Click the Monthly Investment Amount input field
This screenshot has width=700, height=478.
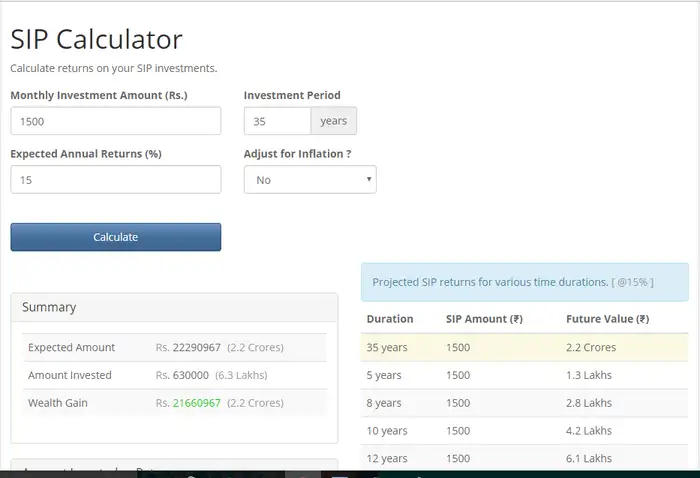pyautogui.click(x=115, y=121)
